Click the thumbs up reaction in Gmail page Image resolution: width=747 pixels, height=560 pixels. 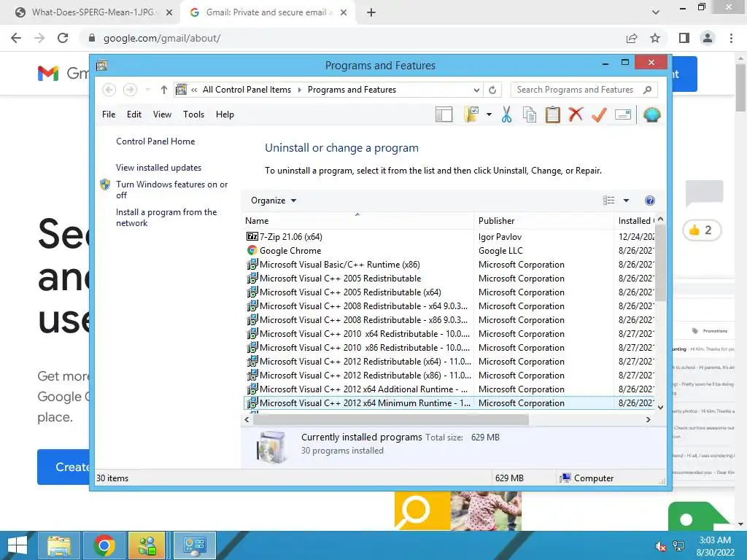pos(701,230)
